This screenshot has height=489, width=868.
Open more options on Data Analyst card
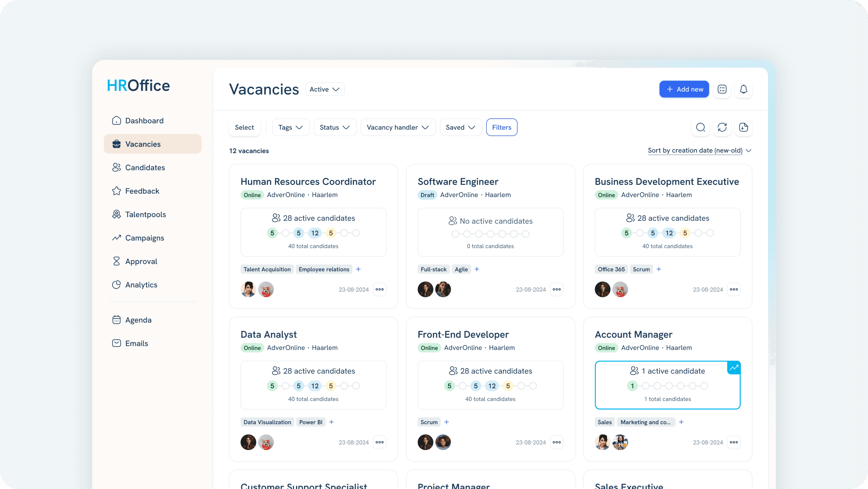(379, 442)
